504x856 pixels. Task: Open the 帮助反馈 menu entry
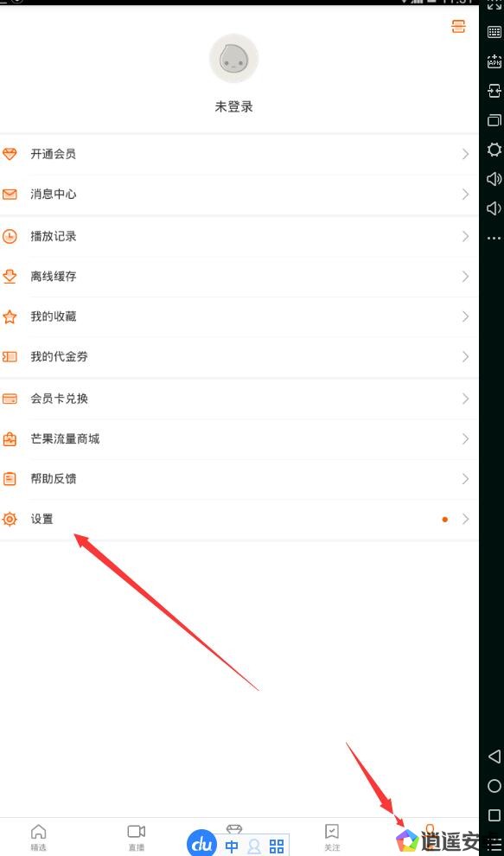pos(239,479)
